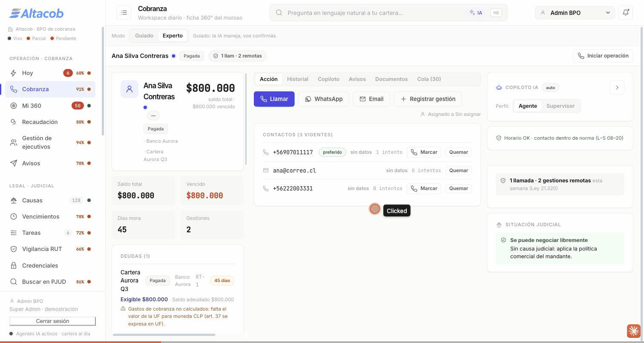Click Cerrar sesión button
Viewport: 644px width, 343px height.
point(52,321)
